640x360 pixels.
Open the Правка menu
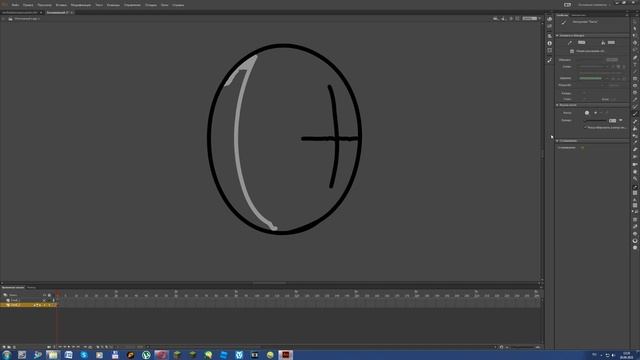(28, 5)
